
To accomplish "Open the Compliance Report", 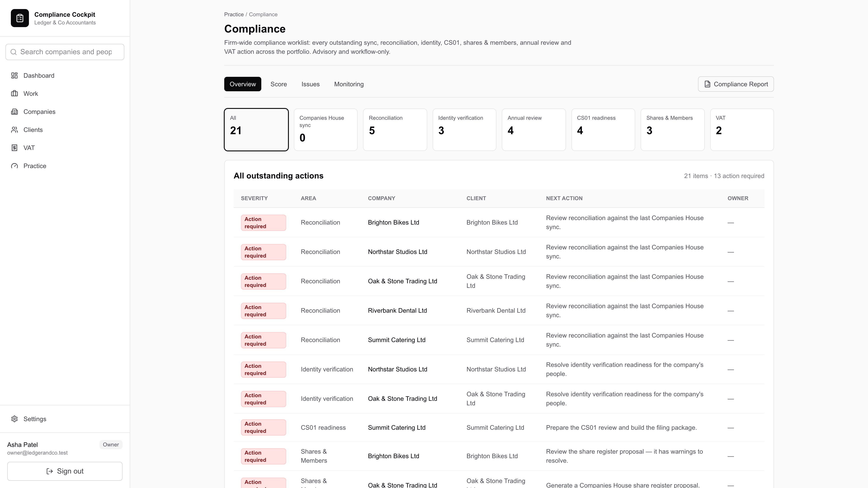I will tap(736, 84).
